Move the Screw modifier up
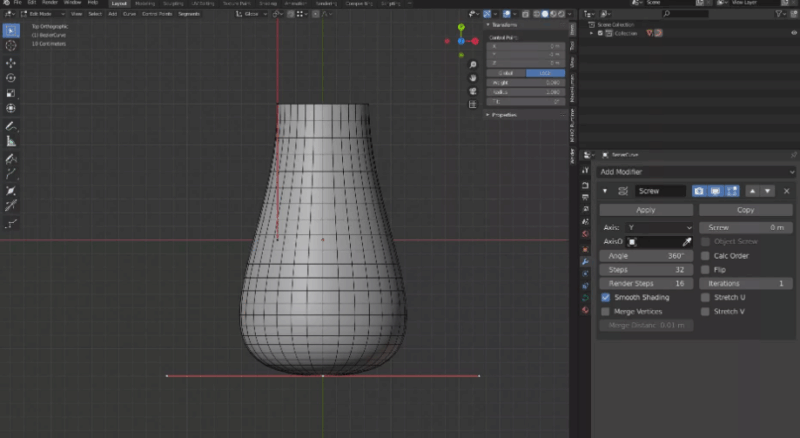 (753, 191)
